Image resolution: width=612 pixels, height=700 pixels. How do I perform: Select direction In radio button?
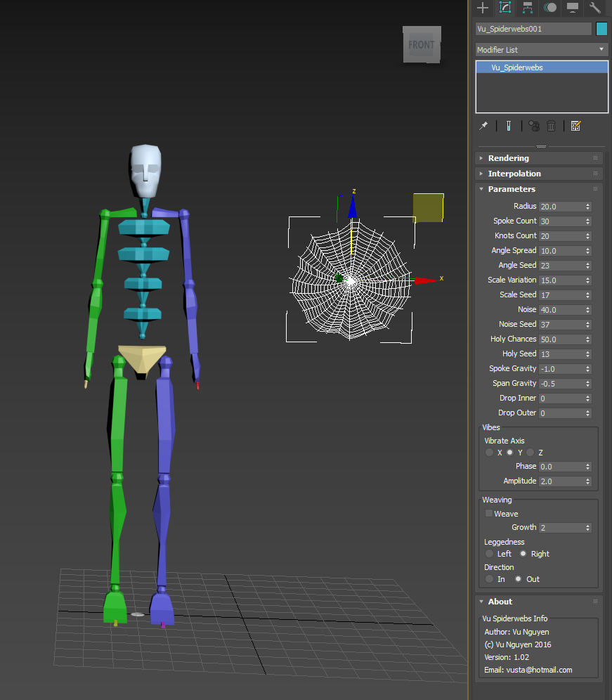click(490, 579)
